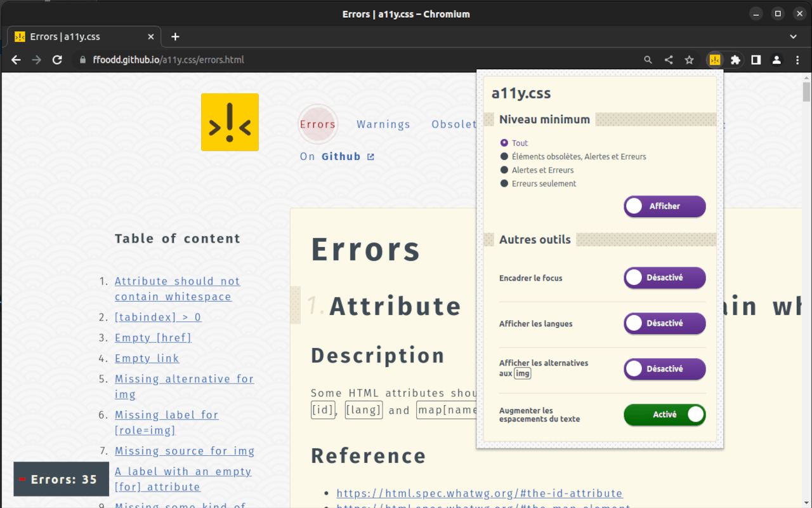Switch to the Errors | a11y.css tab
Viewport: 812px width, 508px height.
point(82,37)
